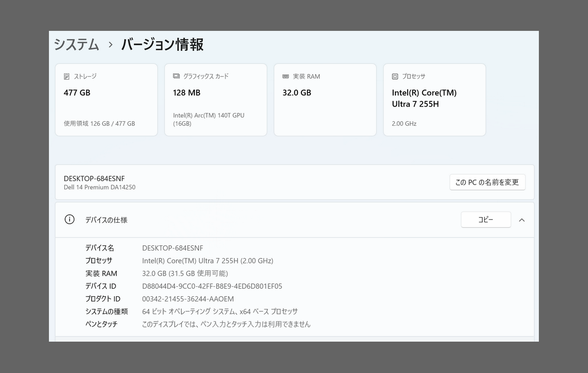Screen dimensions: 588x373
Task: Select the 128 MB graphics memory value
Action: tap(187, 93)
